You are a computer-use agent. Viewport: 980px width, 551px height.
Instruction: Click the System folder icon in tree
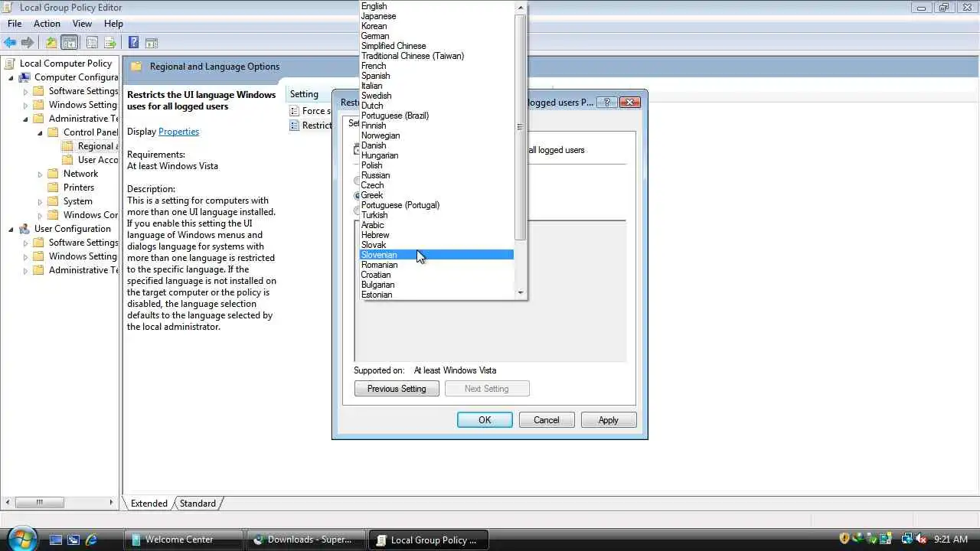coord(53,201)
